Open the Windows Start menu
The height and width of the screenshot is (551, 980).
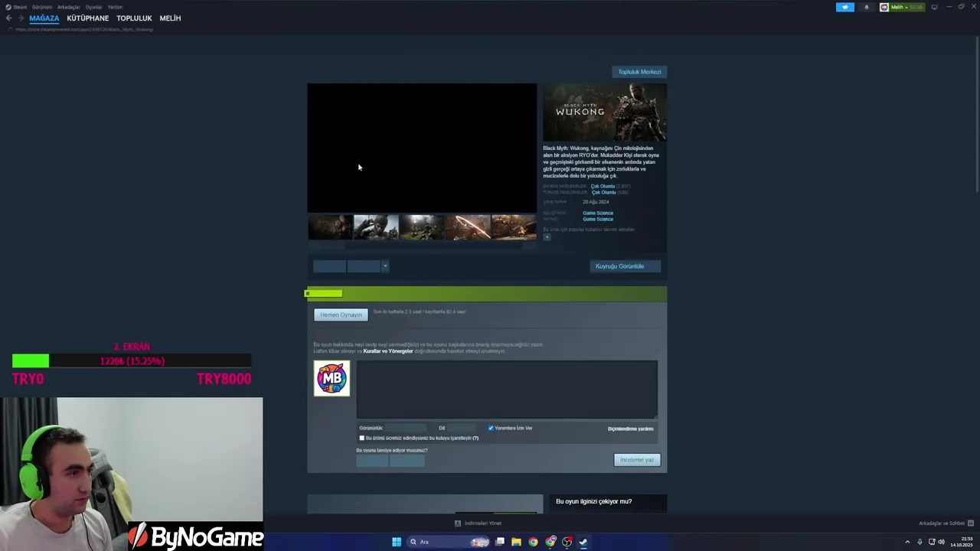click(x=397, y=542)
